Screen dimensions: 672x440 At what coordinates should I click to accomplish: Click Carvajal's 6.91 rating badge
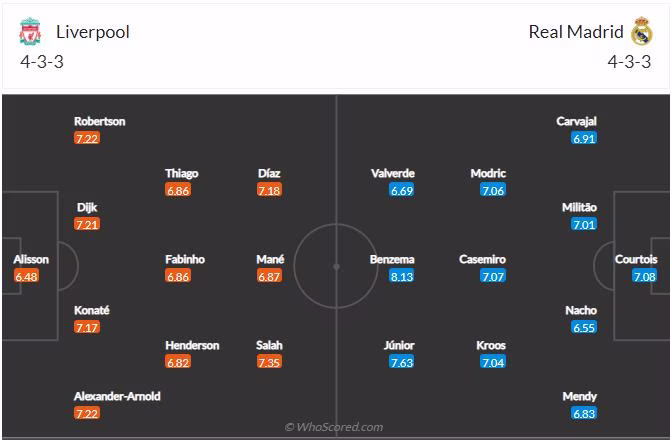pos(584,138)
